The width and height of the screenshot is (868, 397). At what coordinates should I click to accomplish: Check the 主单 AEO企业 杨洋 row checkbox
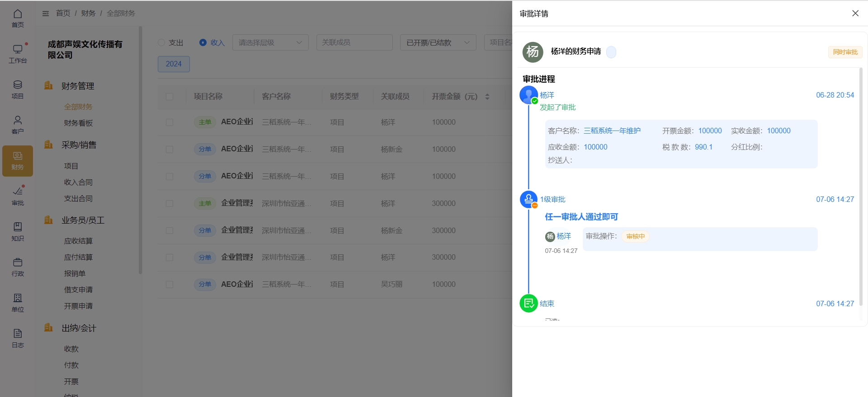pyautogui.click(x=170, y=122)
